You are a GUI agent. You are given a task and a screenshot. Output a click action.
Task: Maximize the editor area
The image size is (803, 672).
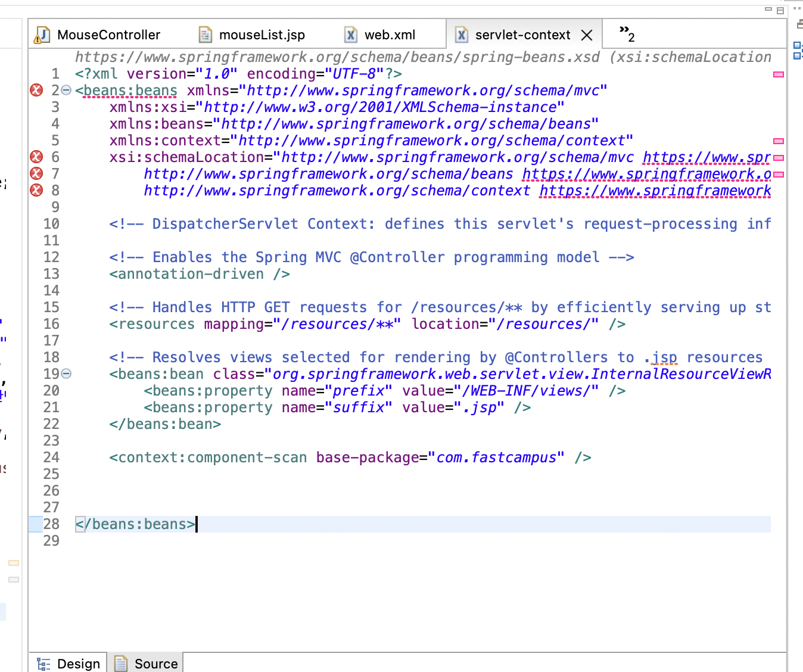(780, 10)
